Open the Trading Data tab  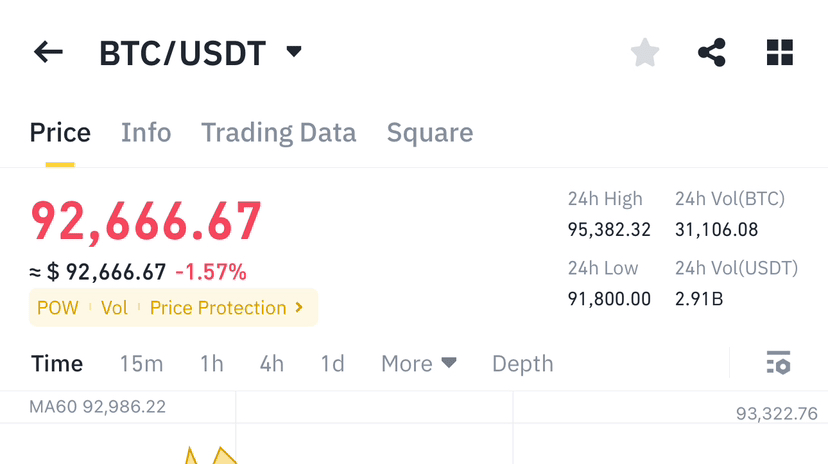[x=278, y=133]
